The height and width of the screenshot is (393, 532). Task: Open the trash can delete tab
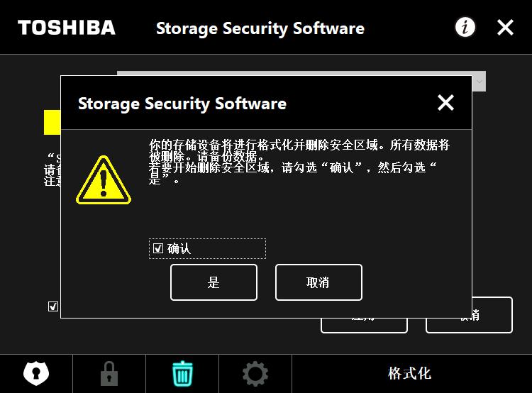(x=182, y=372)
